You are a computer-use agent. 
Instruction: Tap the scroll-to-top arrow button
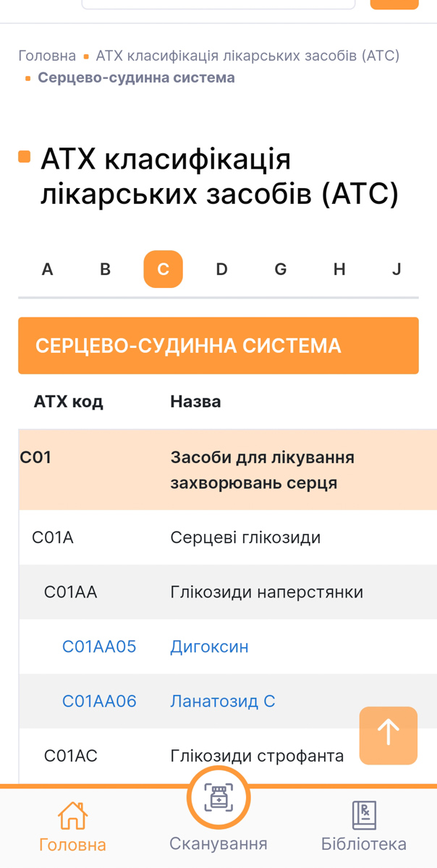(x=389, y=736)
